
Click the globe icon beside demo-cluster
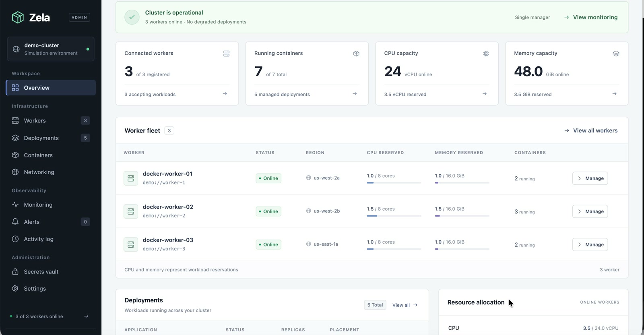[16, 49]
